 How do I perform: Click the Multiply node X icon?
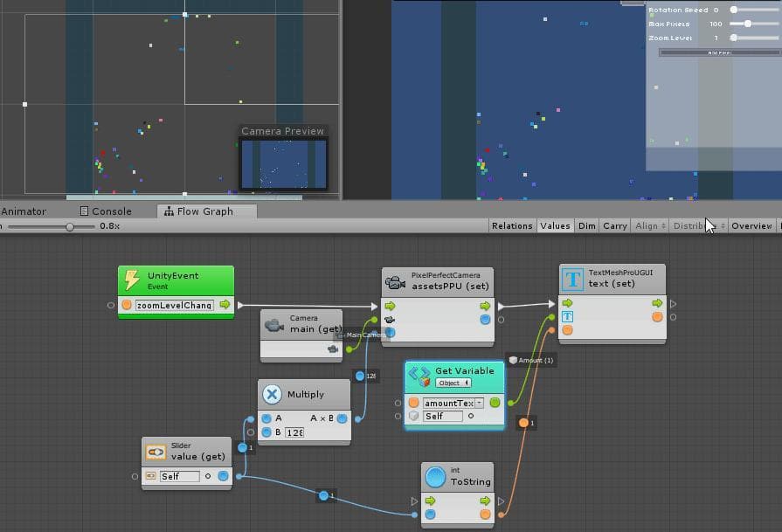coord(272,394)
